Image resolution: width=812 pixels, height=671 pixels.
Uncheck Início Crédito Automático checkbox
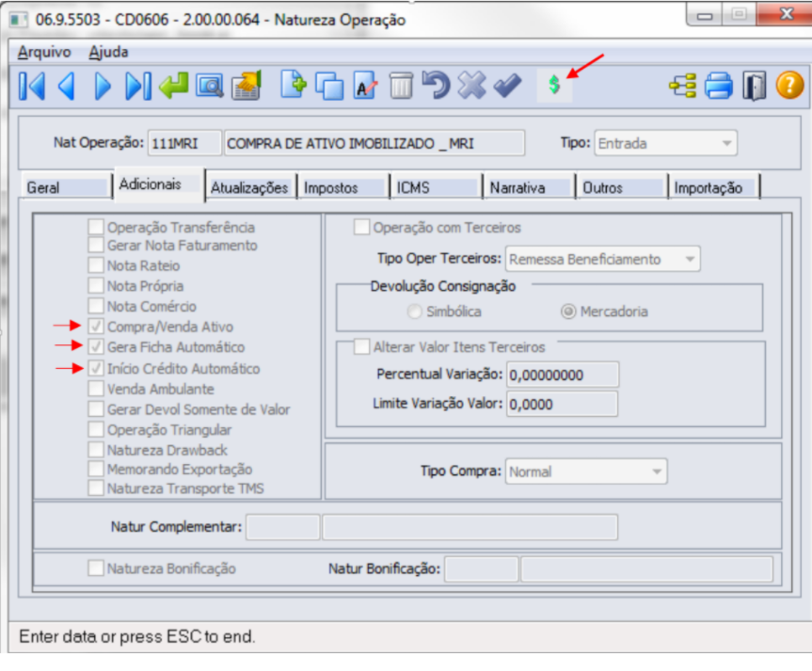pos(96,368)
